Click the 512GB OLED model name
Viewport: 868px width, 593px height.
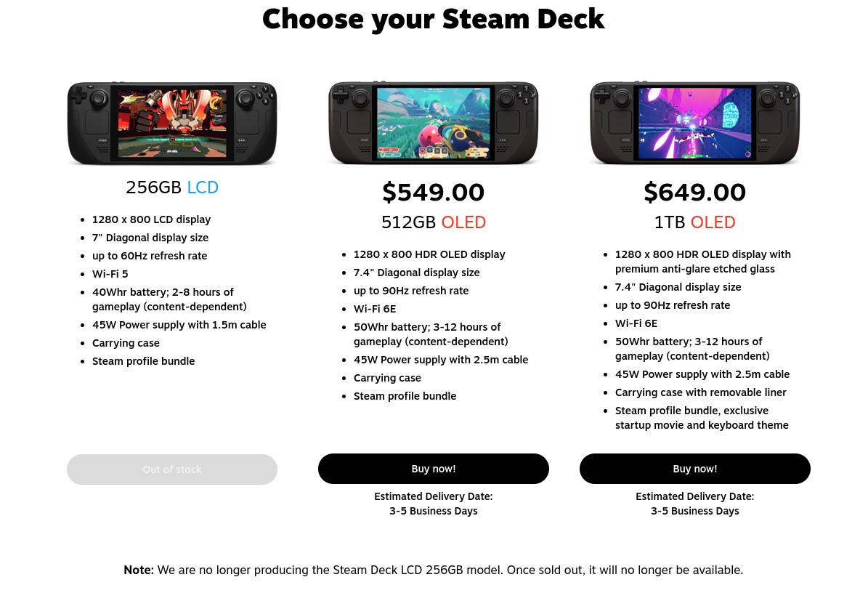(x=434, y=222)
